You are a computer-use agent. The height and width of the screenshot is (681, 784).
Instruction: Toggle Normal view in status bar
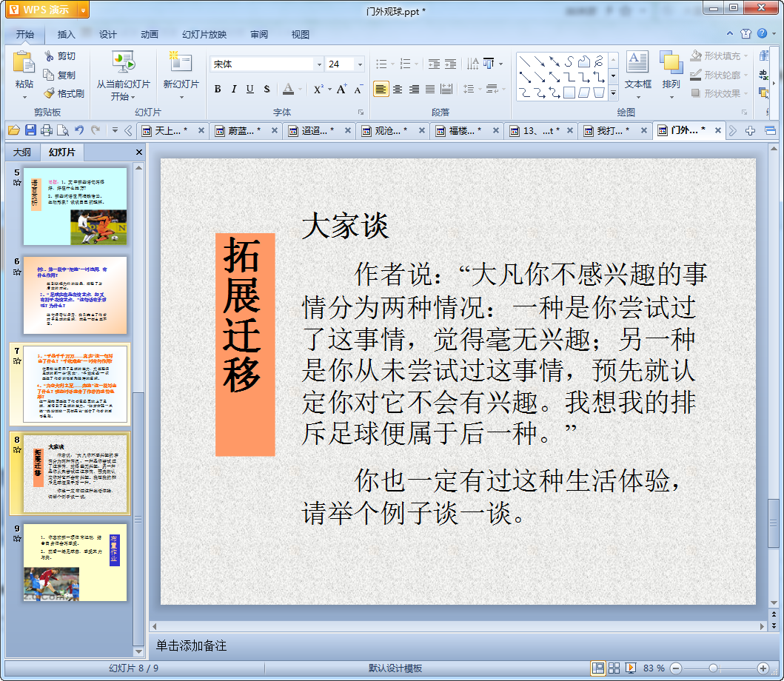click(597, 668)
